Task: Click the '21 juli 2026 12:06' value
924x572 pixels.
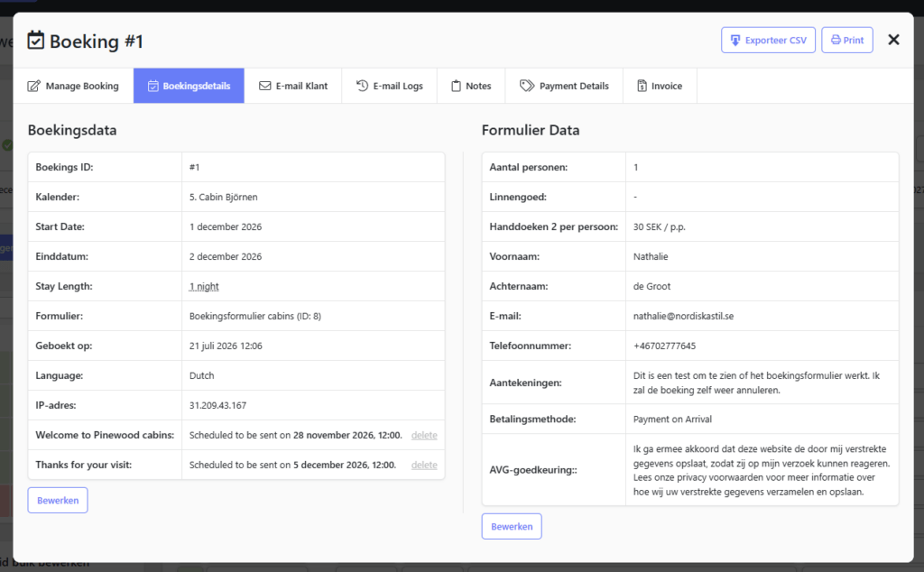Action: click(226, 346)
